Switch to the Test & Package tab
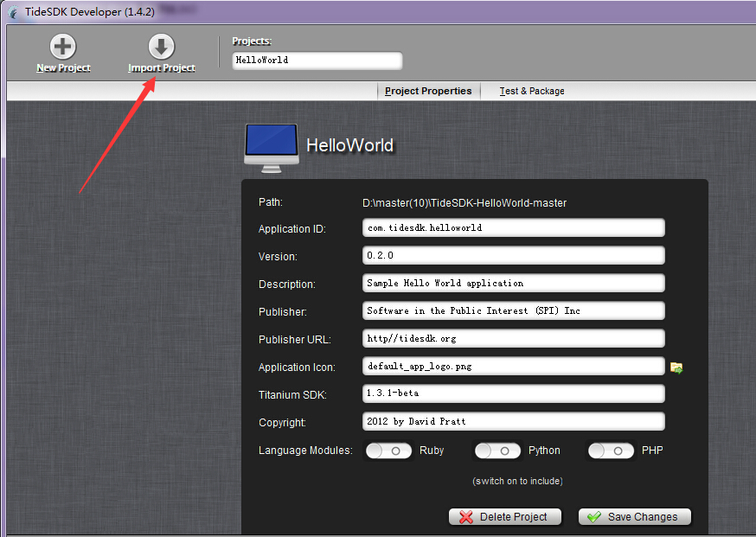The image size is (756, 537). click(532, 91)
